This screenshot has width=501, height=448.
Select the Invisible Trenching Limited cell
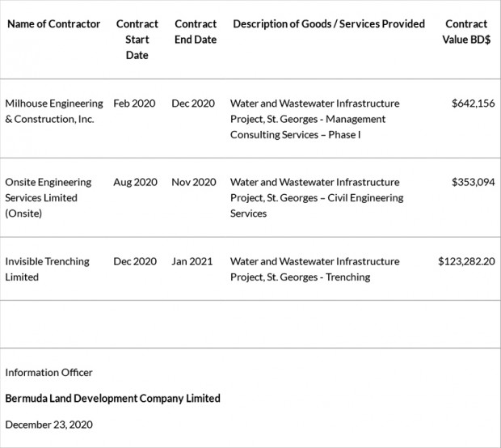(48, 269)
